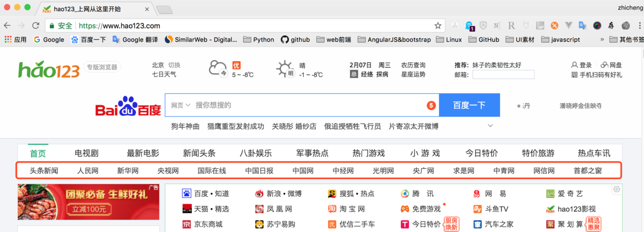Expand the hot search terms chevron
The image size is (644, 232).
click(x=490, y=126)
